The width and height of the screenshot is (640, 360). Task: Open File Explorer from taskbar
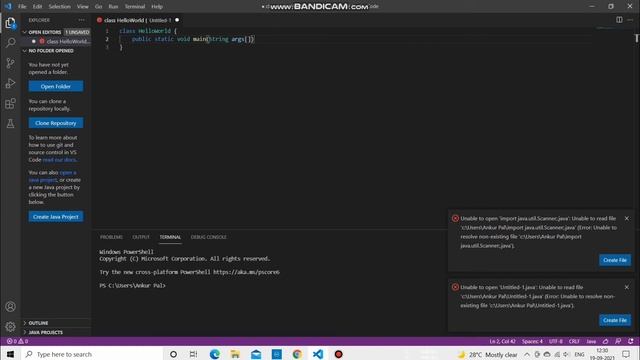coord(235,354)
